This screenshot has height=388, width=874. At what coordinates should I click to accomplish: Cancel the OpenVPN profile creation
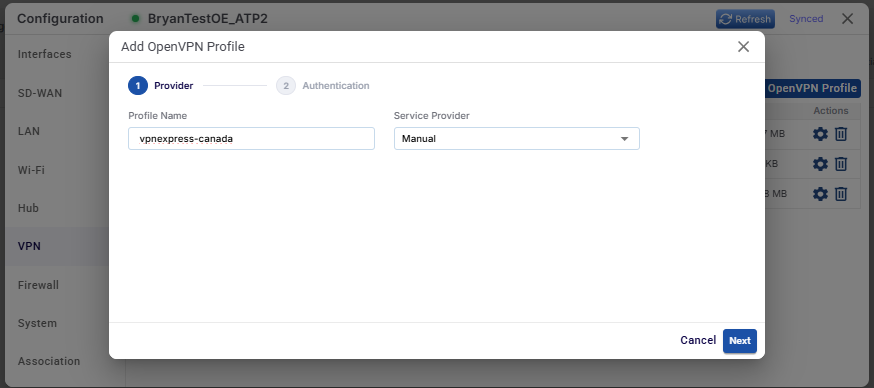click(698, 340)
